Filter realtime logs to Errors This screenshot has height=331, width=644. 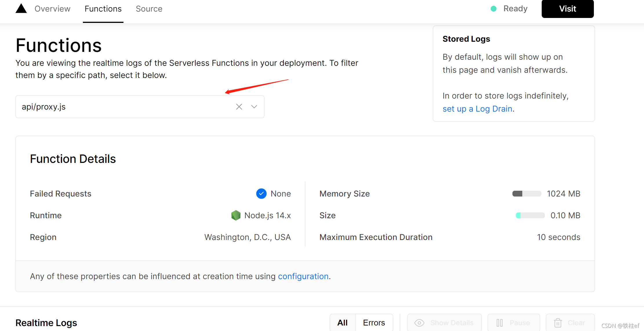click(374, 323)
